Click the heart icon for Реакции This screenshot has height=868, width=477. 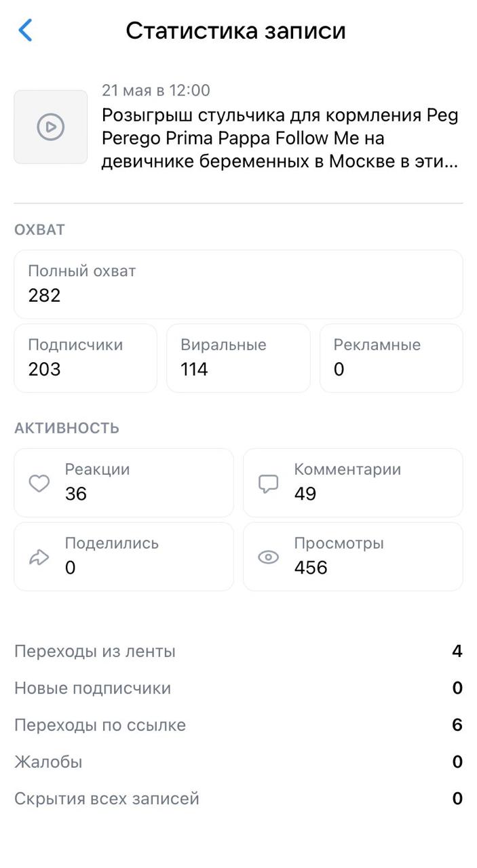(39, 483)
